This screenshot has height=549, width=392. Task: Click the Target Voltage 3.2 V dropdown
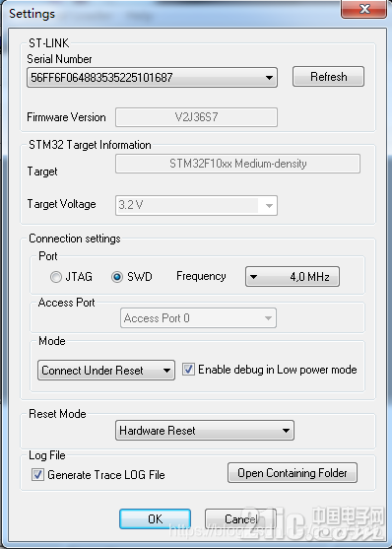tap(196, 206)
